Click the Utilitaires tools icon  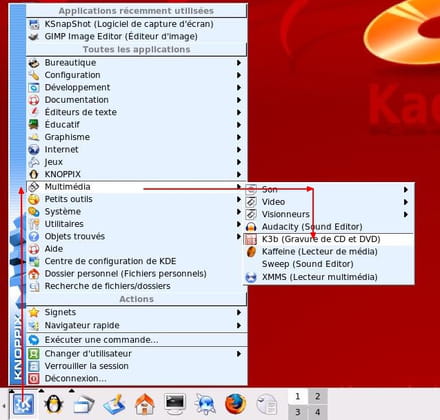34,224
